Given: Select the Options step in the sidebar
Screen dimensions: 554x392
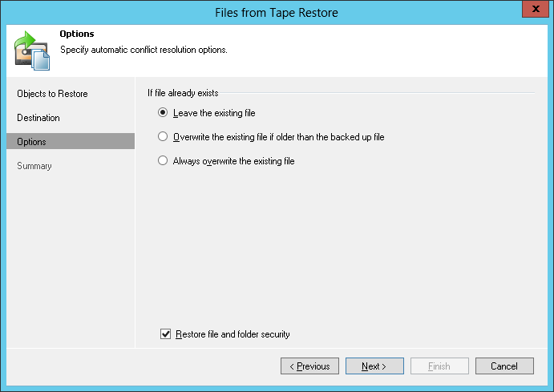Looking at the screenshot, I should 32,142.
